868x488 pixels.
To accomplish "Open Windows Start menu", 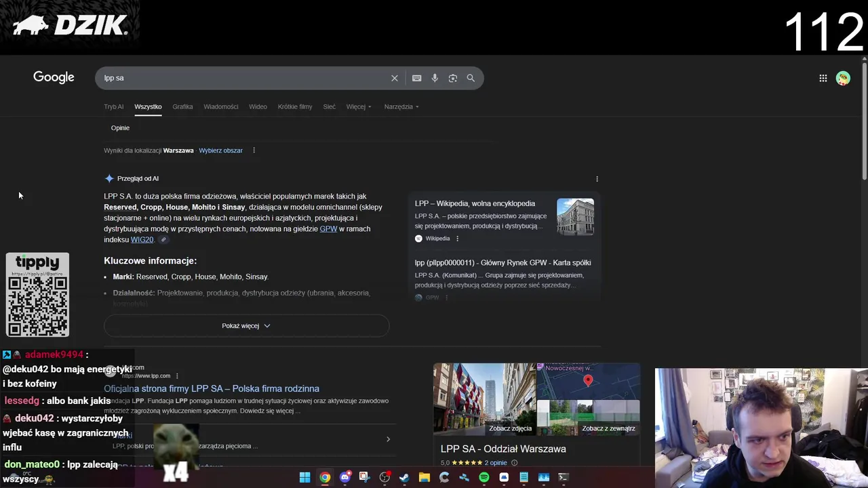I will pyautogui.click(x=305, y=477).
